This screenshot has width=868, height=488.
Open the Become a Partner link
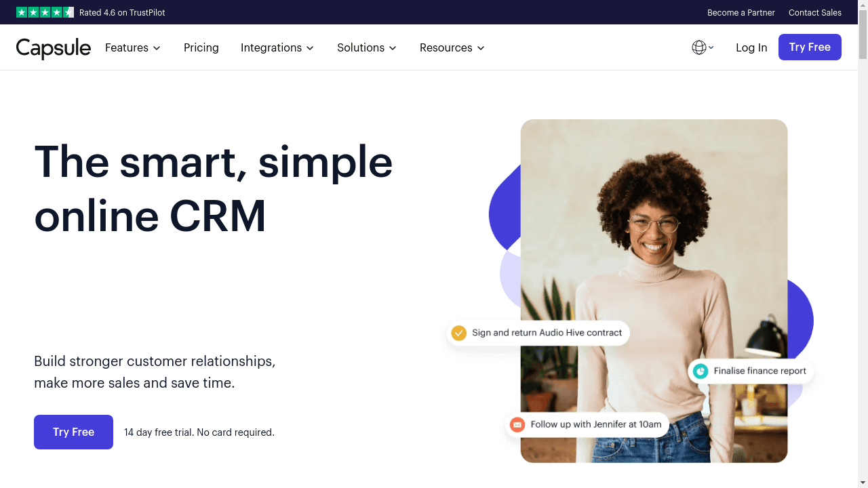click(741, 12)
